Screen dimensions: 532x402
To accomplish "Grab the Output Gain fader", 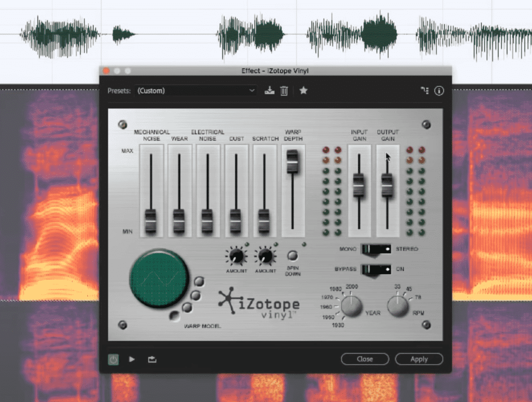I will point(387,185).
